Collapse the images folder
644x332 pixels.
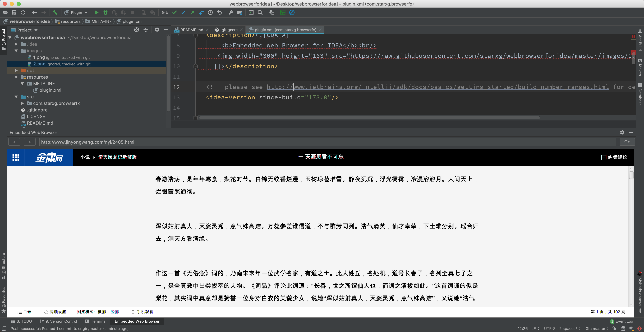point(16,51)
